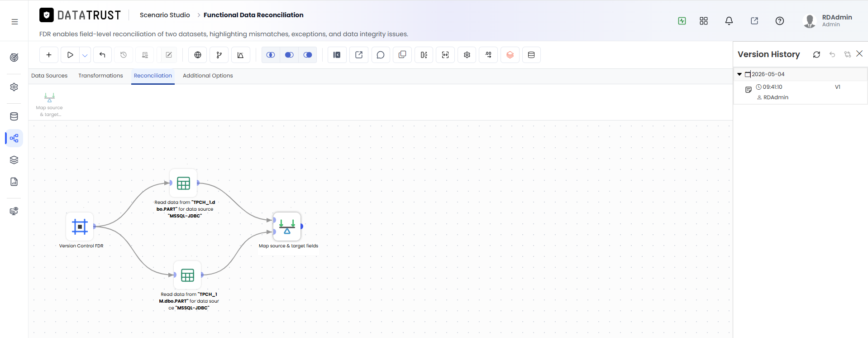Open the help question mark icon
This screenshot has height=338, width=868.
click(780, 21)
